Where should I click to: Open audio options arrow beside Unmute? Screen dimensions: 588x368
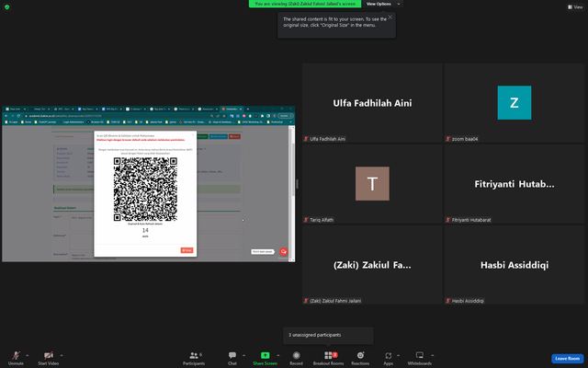point(27,355)
